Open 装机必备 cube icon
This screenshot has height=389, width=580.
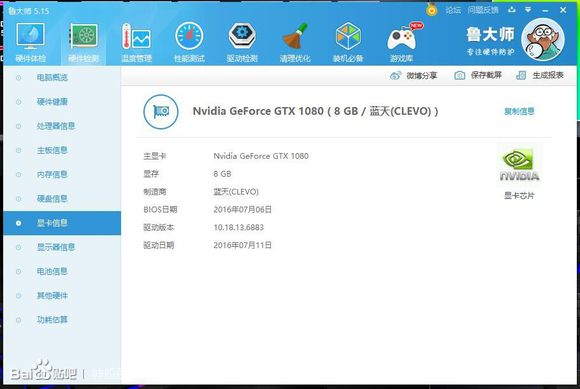coord(348,36)
